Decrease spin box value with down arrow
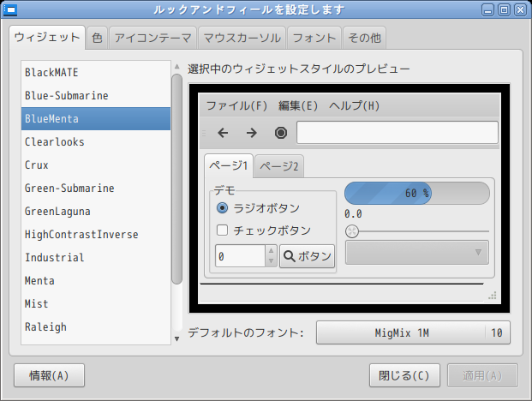 [x=271, y=261]
